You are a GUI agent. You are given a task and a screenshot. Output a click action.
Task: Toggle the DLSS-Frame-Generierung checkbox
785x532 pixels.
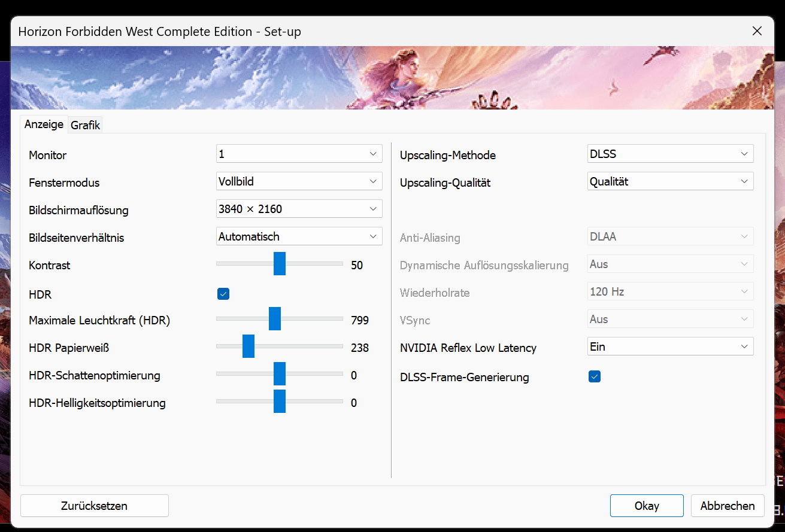595,376
